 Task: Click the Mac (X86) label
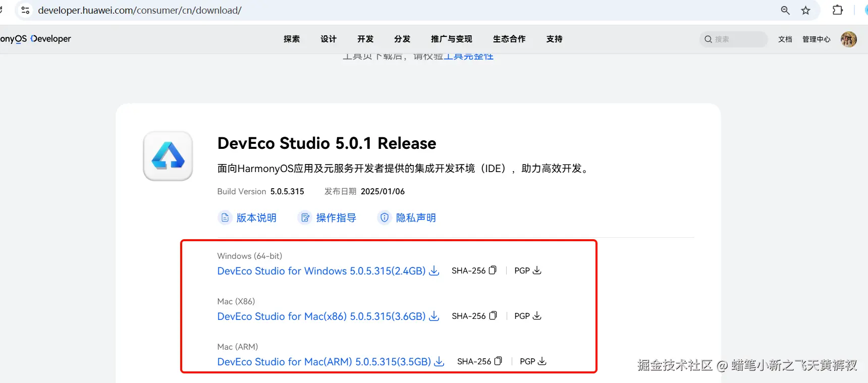[x=236, y=301]
